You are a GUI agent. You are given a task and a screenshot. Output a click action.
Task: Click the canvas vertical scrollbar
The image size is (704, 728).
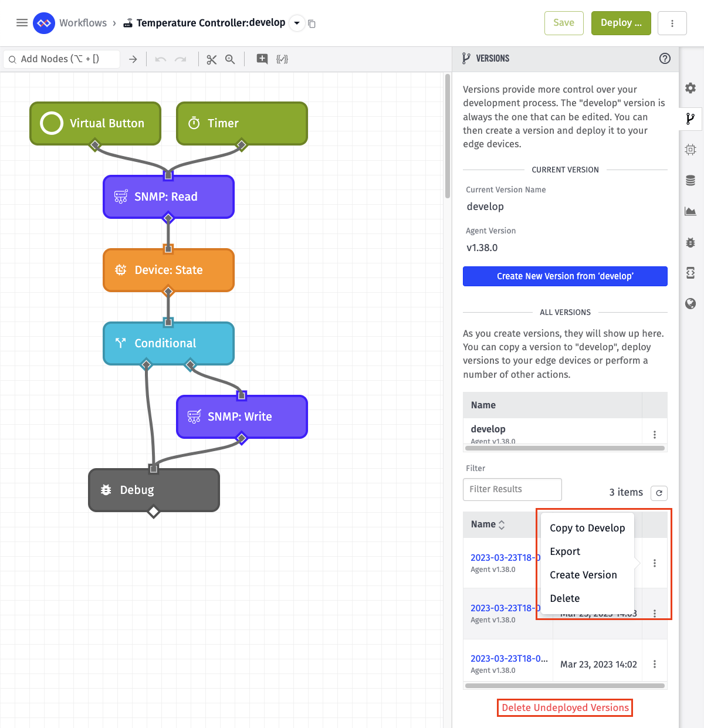(x=448, y=137)
